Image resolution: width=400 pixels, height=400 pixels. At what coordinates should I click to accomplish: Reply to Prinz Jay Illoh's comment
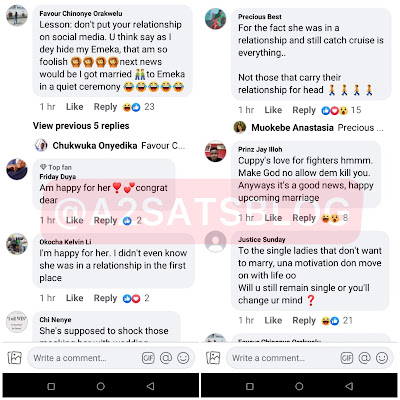point(304,218)
